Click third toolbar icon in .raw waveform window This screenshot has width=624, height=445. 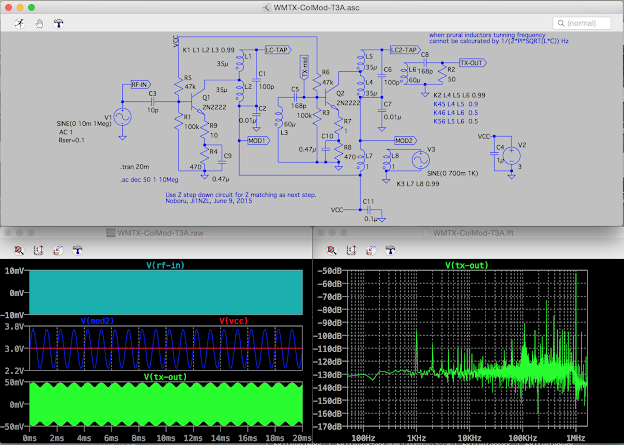click(58, 250)
